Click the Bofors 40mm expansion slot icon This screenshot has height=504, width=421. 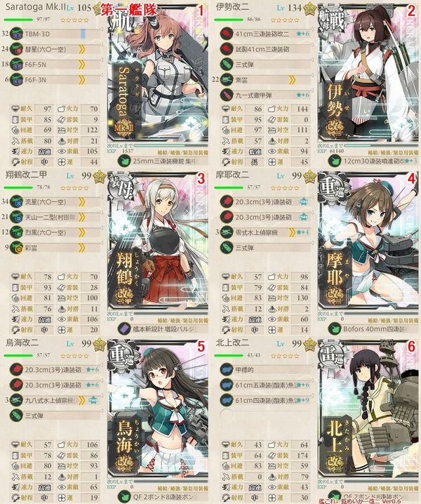pos(334,329)
